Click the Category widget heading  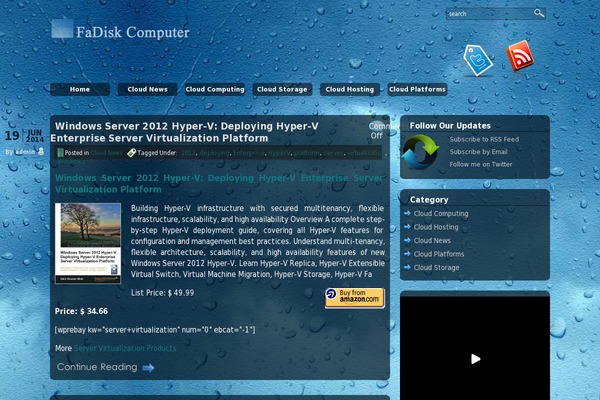[429, 199]
